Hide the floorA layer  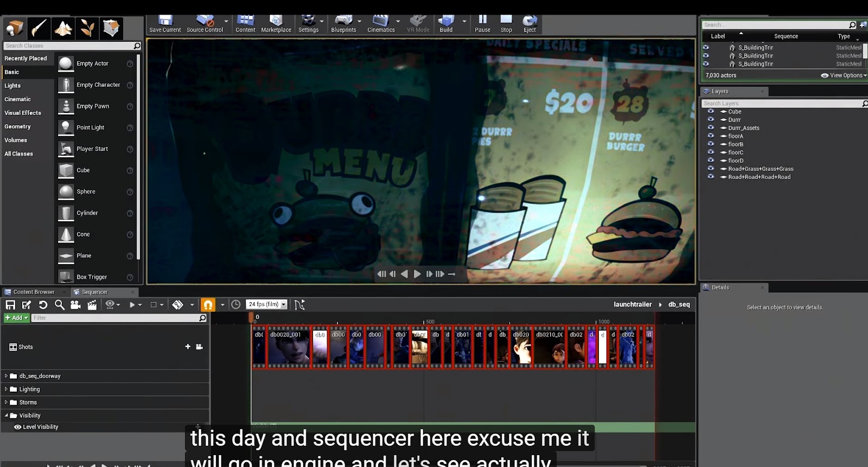(x=711, y=136)
